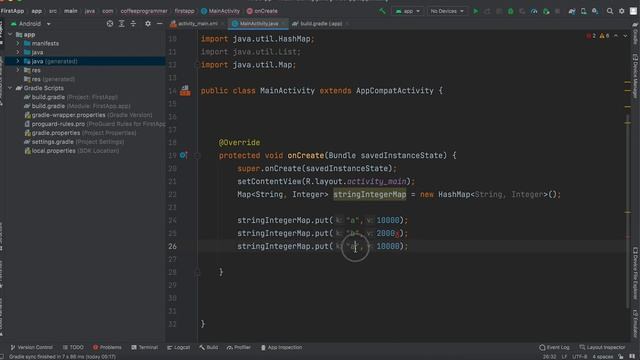640x360 pixels.
Task: Click the MainActivity breadcrumb in navigation bar
Action: (x=220, y=11)
